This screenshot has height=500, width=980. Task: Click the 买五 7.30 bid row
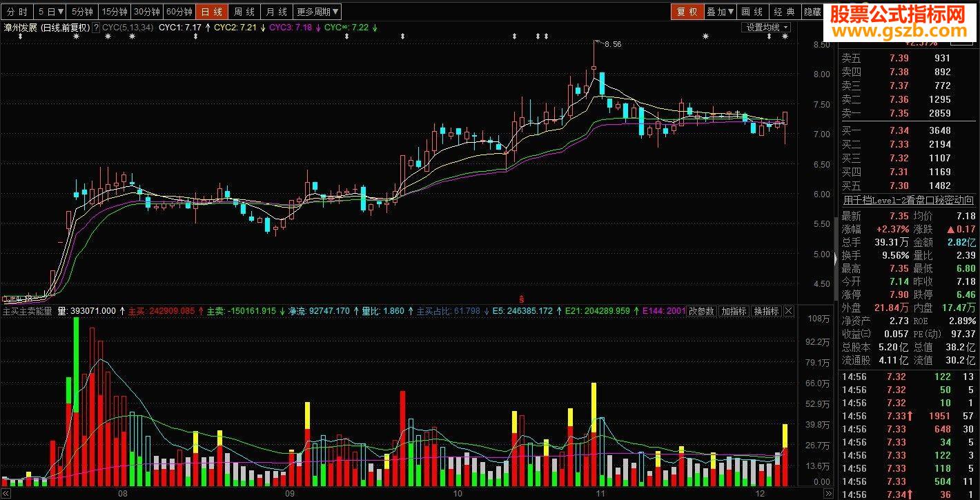point(908,186)
